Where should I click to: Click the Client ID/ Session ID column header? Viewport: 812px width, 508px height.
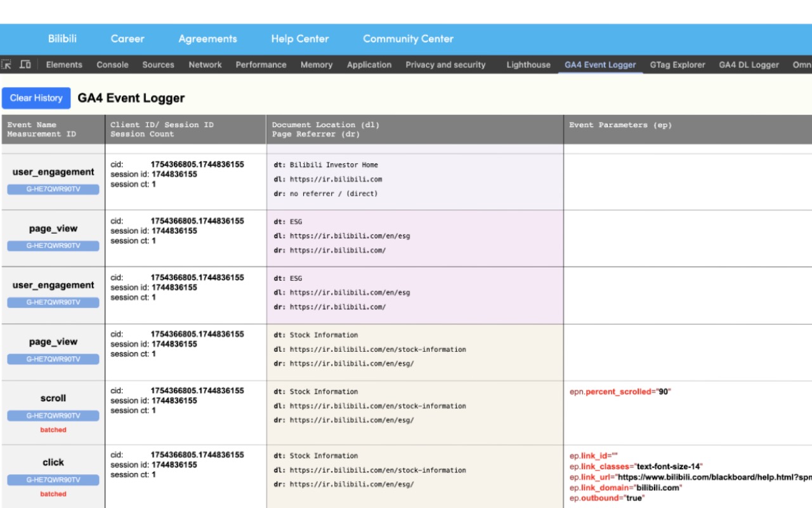[x=186, y=130]
